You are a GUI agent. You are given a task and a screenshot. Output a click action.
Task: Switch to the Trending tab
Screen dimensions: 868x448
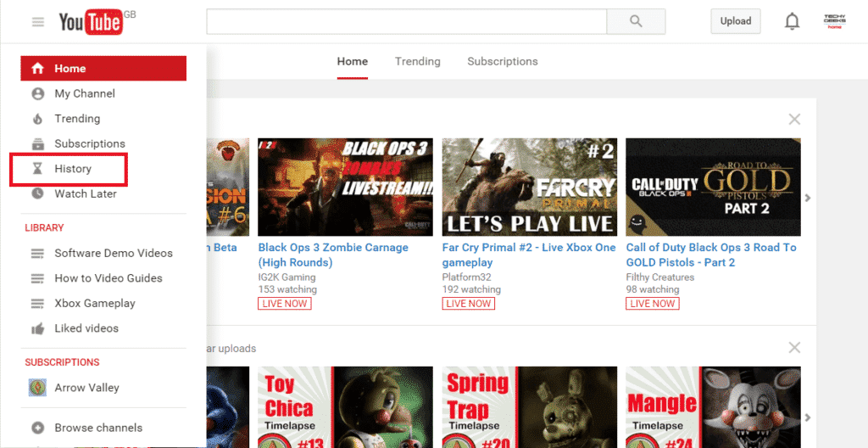[x=418, y=62]
